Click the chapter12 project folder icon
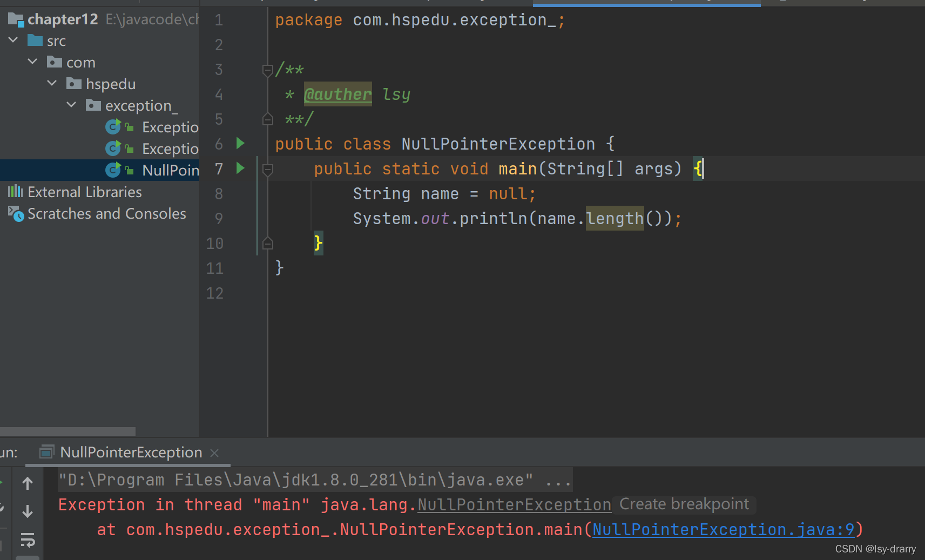925x560 pixels. click(x=16, y=19)
